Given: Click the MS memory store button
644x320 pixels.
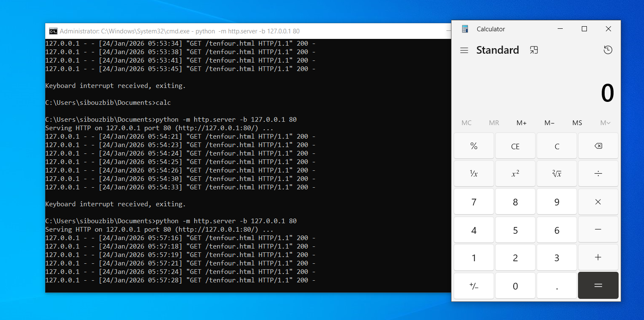Looking at the screenshot, I should coord(577,123).
